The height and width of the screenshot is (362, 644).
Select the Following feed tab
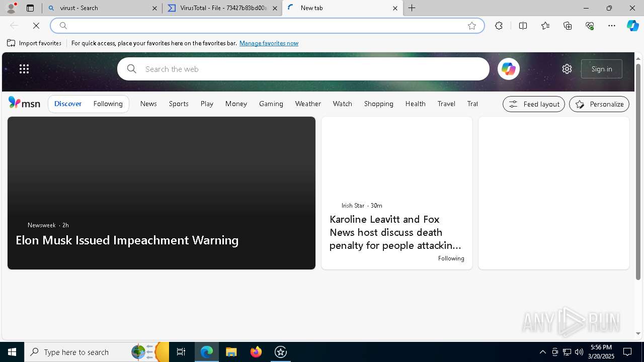point(108,104)
